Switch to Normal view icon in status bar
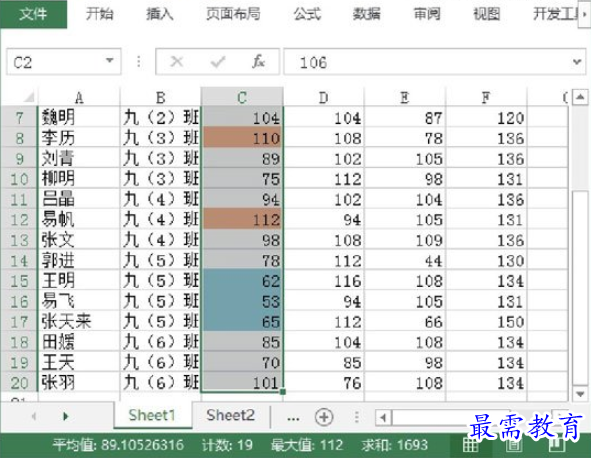The height and width of the screenshot is (458, 591). (470, 445)
